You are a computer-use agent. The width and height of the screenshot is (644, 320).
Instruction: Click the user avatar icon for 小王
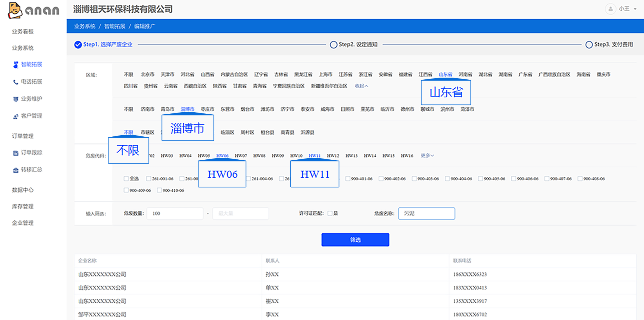[x=610, y=9]
